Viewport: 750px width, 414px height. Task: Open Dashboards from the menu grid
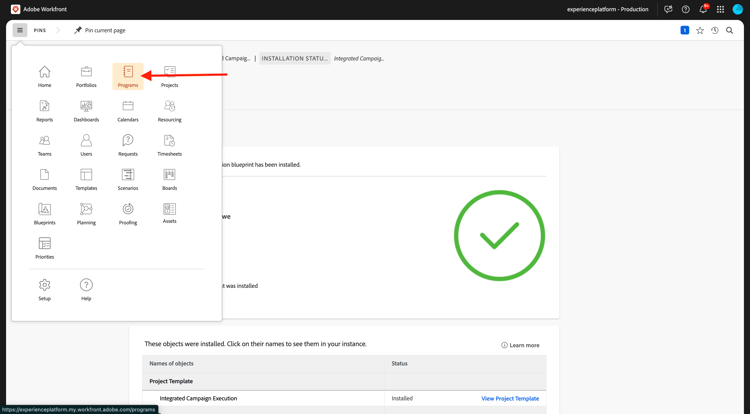point(86,110)
